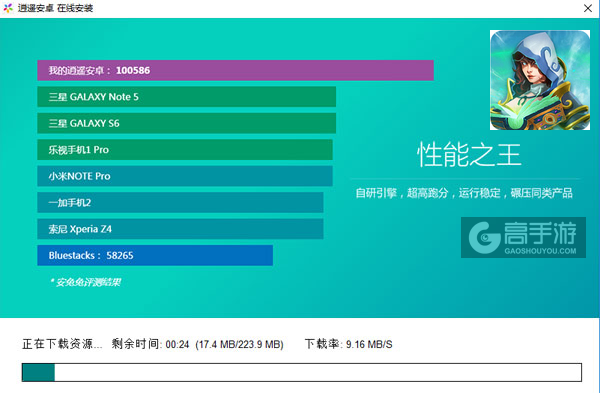Click the 逍遥安卓 在线安装 window title
This screenshot has height=393, width=600.
55,8
